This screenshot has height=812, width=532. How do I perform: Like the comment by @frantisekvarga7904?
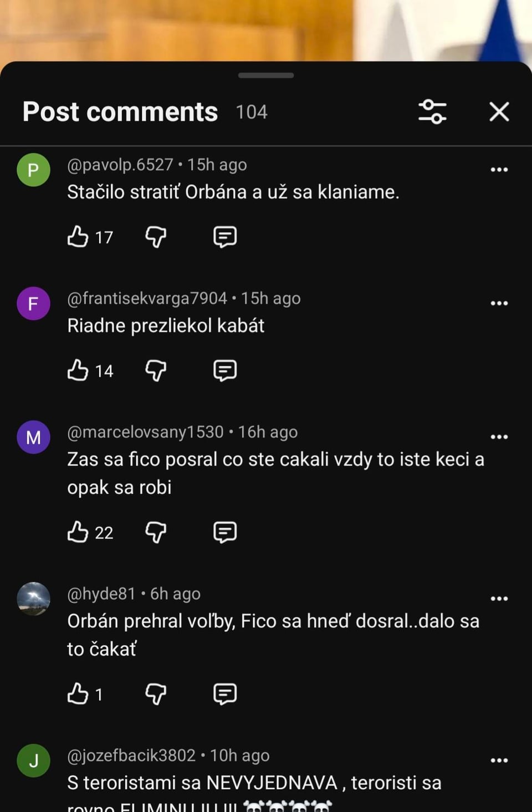click(x=78, y=370)
